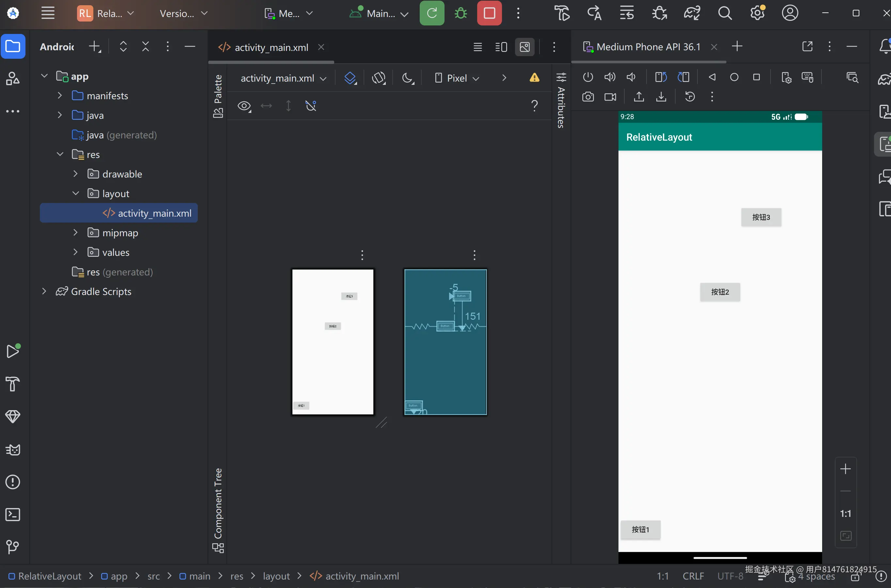
Task: Click the CRLF line separator indicator
Action: click(x=693, y=576)
